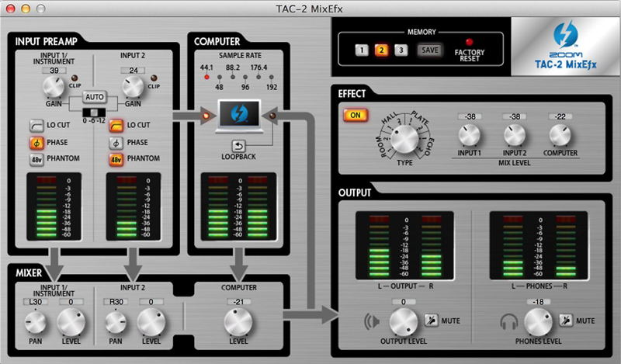Toggle Input 1 LO CUT filter icon
Image resolution: width=621 pixels, height=364 pixels.
point(36,125)
